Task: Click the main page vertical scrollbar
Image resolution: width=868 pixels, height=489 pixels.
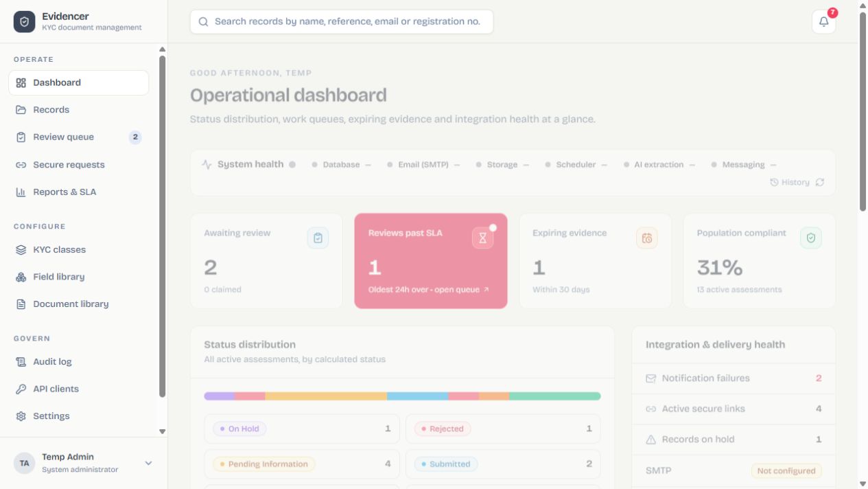Action: click(863, 111)
